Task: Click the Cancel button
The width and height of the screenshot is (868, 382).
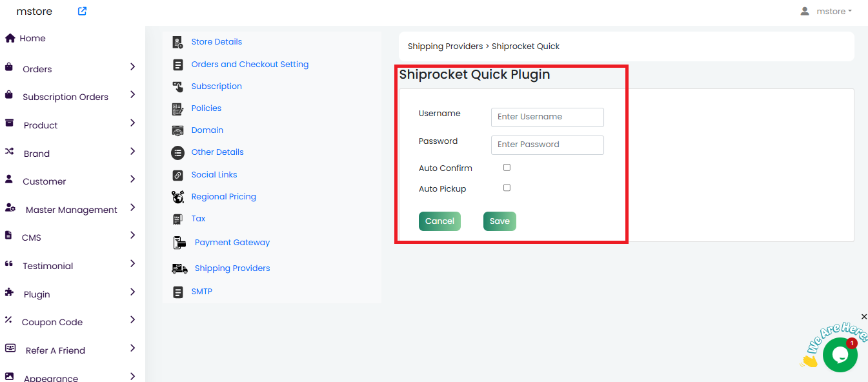Action: (x=439, y=221)
